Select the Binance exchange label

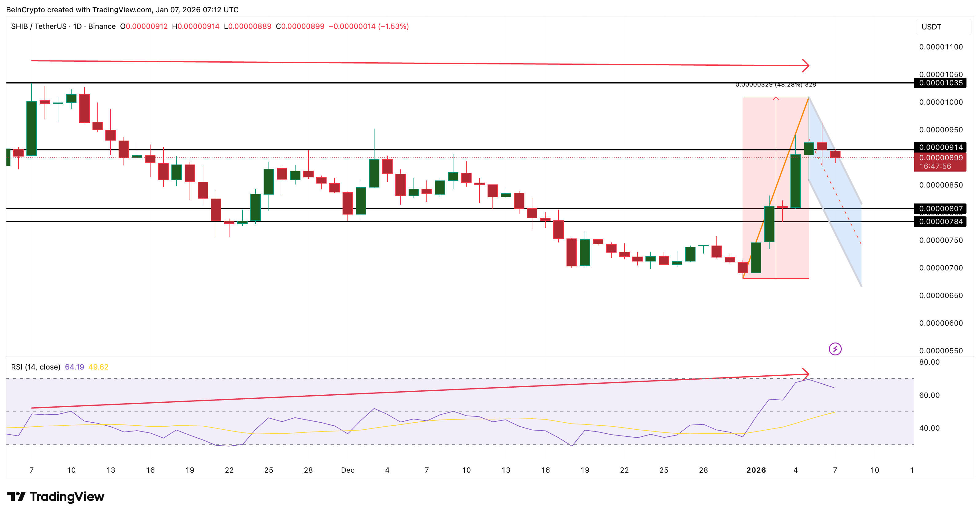click(102, 26)
